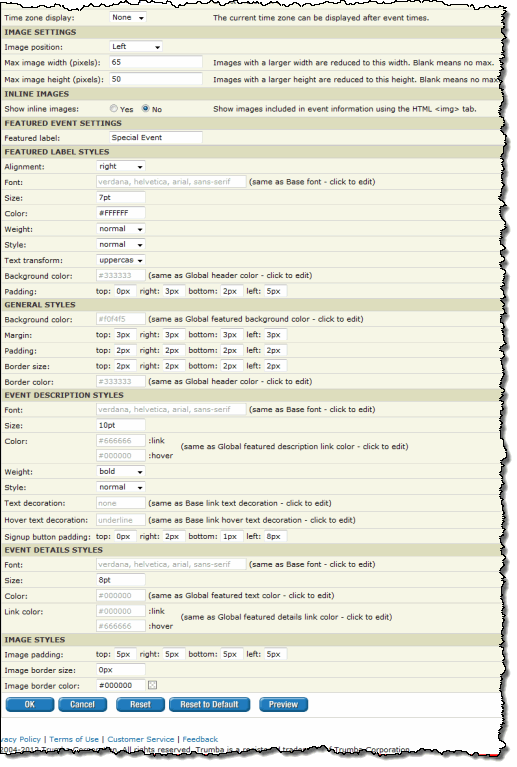Open color picker icon beside Image border color
This screenshot has height=767, width=517.
(153, 685)
